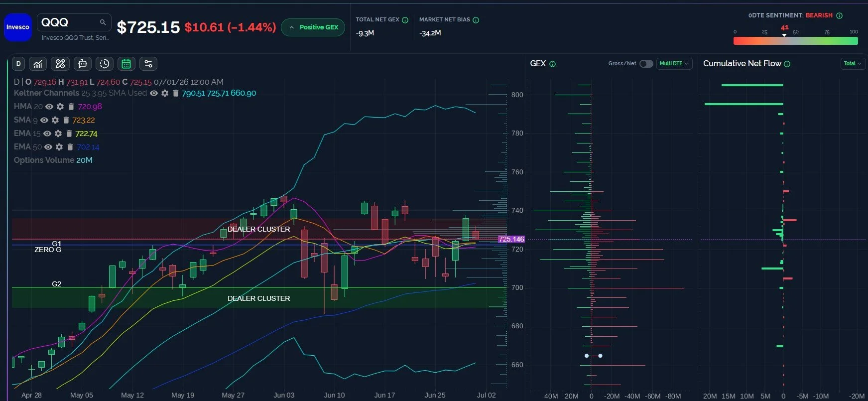This screenshot has height=401, width=868.
Task: Hide the HMA 20 indicator
Action: tap(49, 107)
